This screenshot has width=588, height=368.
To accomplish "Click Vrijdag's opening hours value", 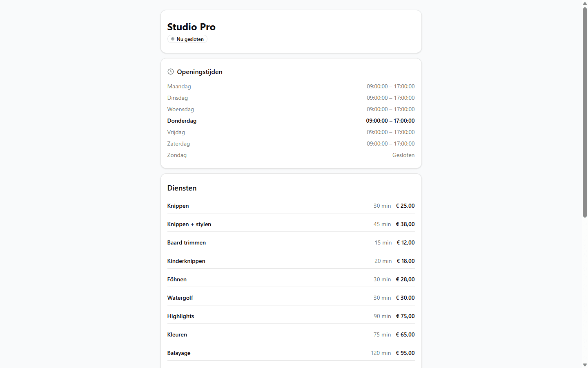I will click(x=391, y=132).
